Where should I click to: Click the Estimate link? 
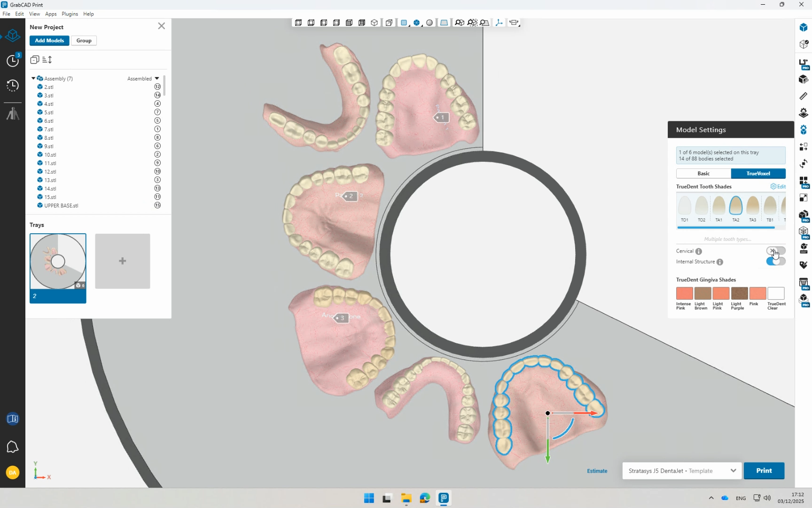[597, 471]
